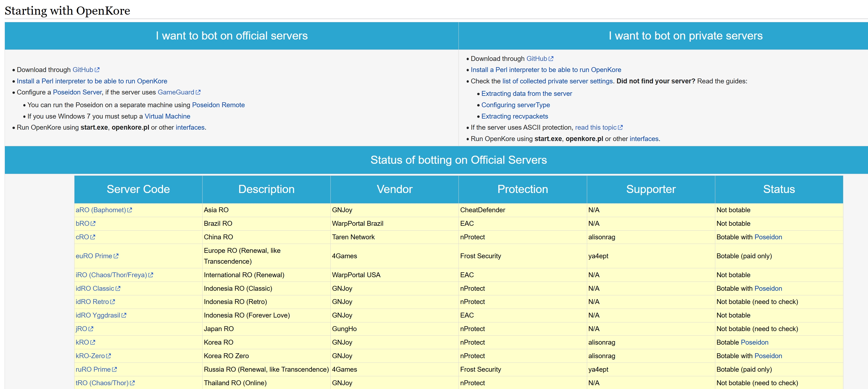
Task: Open the Configuring serverType guide
Action: pyautogui.click(x=515, y=105)
